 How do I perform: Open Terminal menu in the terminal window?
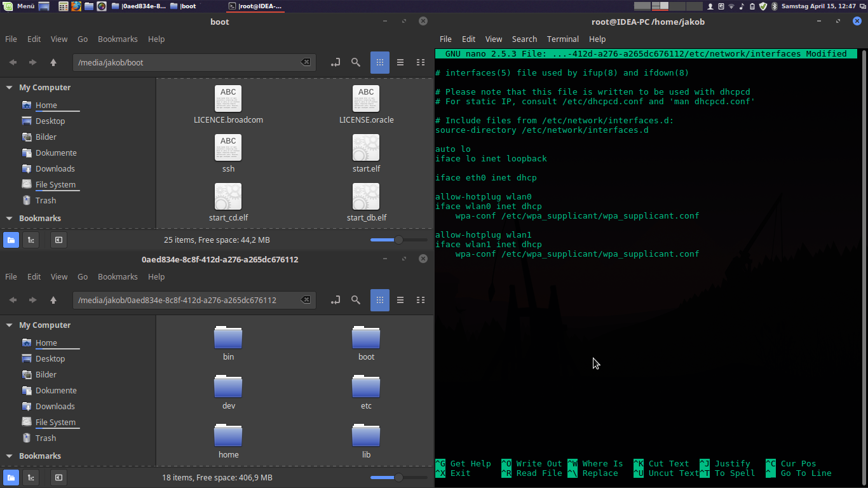tap(562, 39)
